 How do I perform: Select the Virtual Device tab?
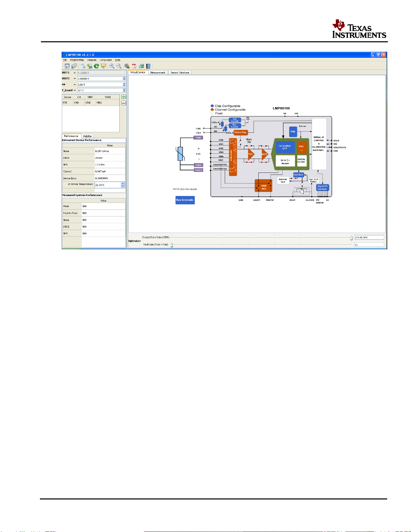click(x=138, y=72)
